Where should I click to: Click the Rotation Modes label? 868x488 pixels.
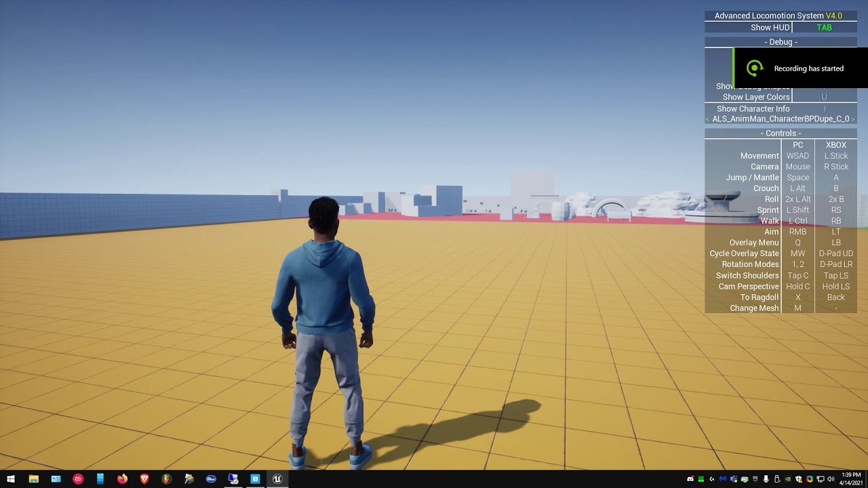pos(751,264)
